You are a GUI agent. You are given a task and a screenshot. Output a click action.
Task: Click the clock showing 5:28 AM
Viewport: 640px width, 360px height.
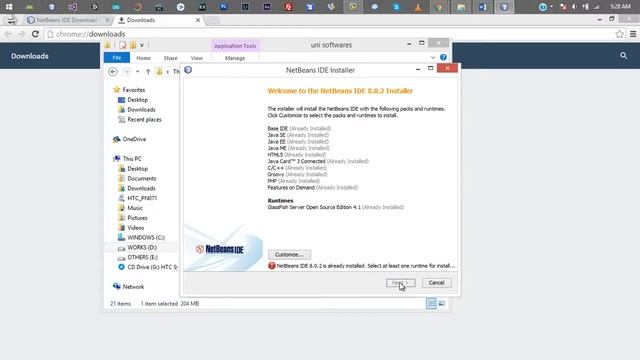pos(620,7)
